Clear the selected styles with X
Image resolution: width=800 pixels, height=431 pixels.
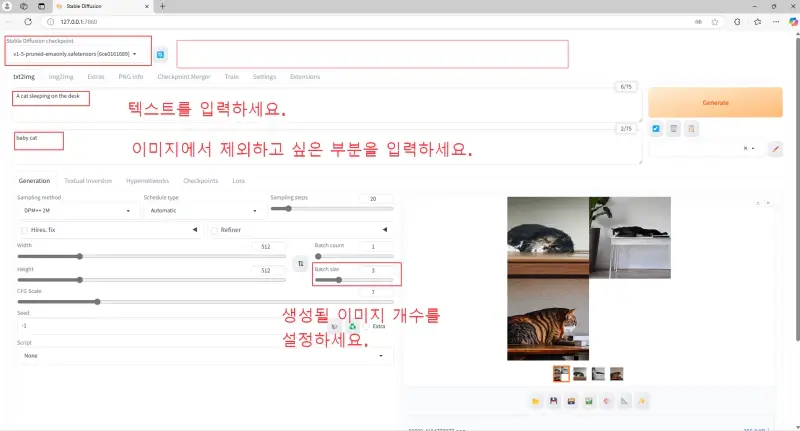pyautogui.click(x=745, y=148)
